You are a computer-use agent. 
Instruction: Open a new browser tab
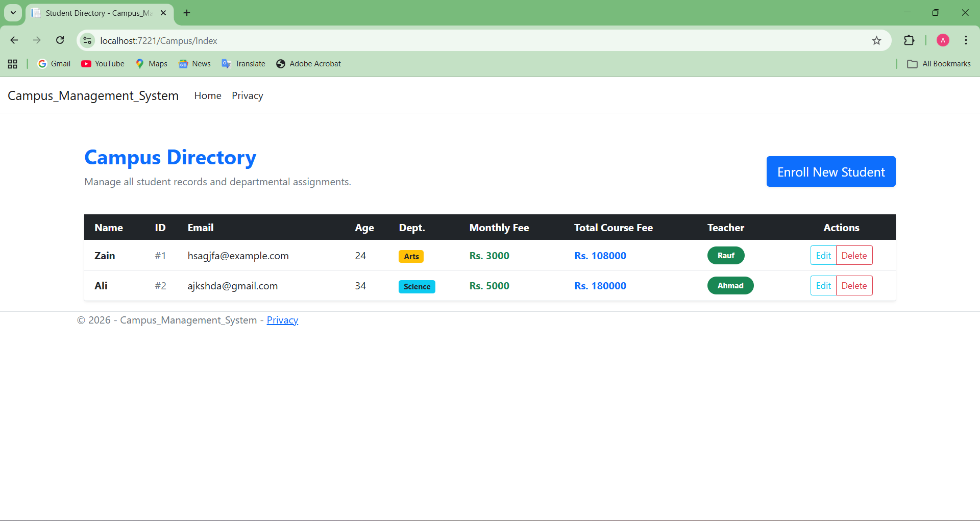(187, 13)
